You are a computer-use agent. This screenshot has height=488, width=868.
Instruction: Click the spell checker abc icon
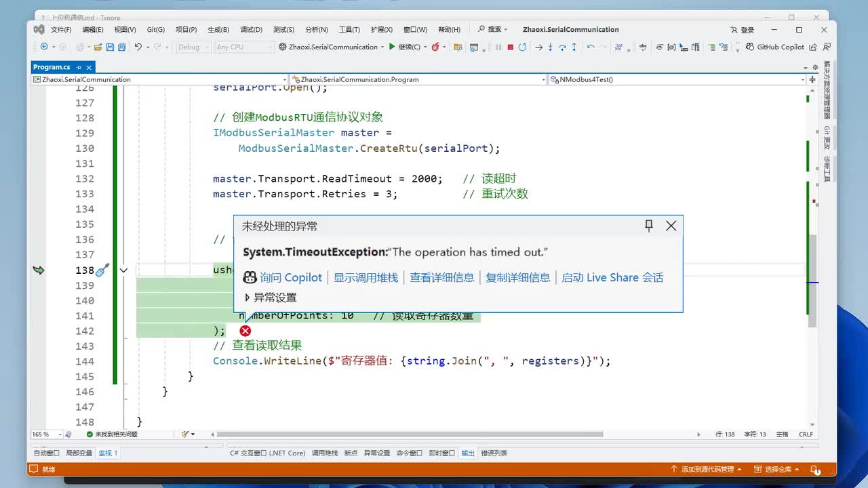click(642, 47)
